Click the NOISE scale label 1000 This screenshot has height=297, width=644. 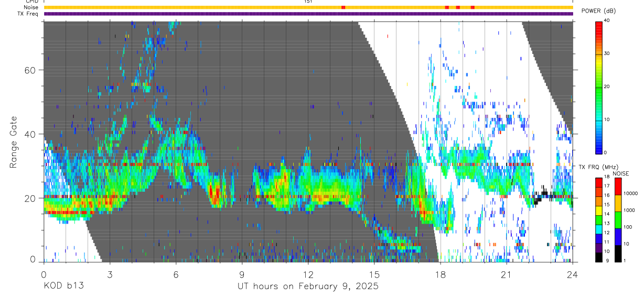pyautogui.click(x=629, y=210)
